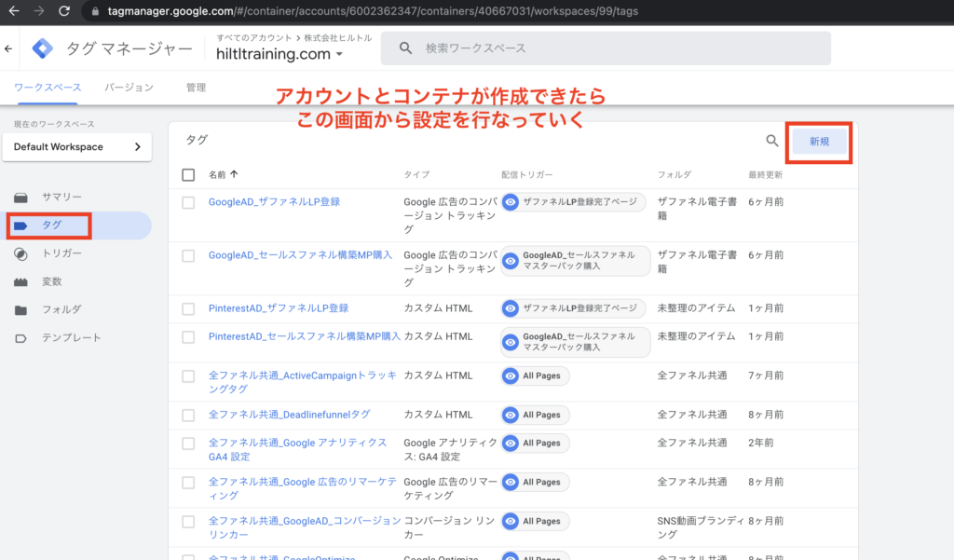Click trigger eye icon in PinterestAD_ザファネルLP登録 row
954x560 pixels.
[511, 308]
